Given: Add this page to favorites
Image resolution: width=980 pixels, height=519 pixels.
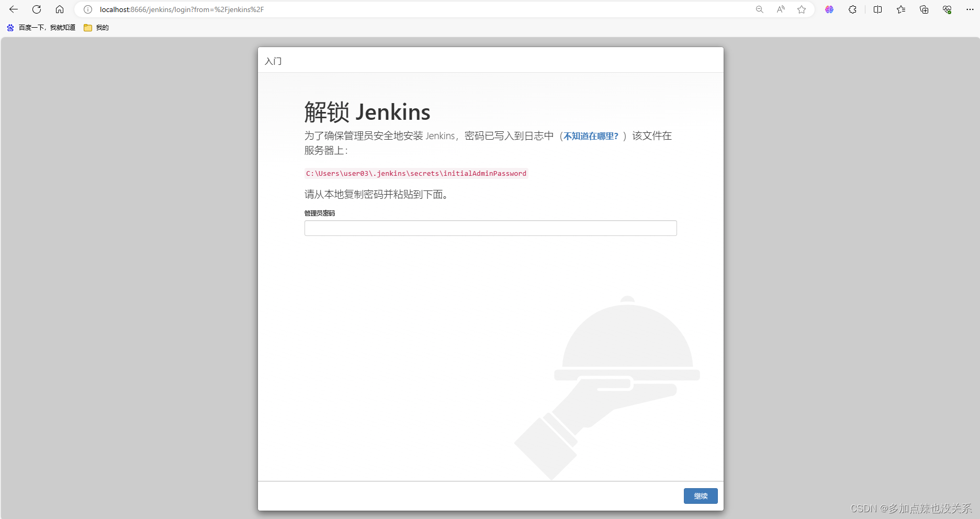Looking at the screenshot, I should 802,9.
